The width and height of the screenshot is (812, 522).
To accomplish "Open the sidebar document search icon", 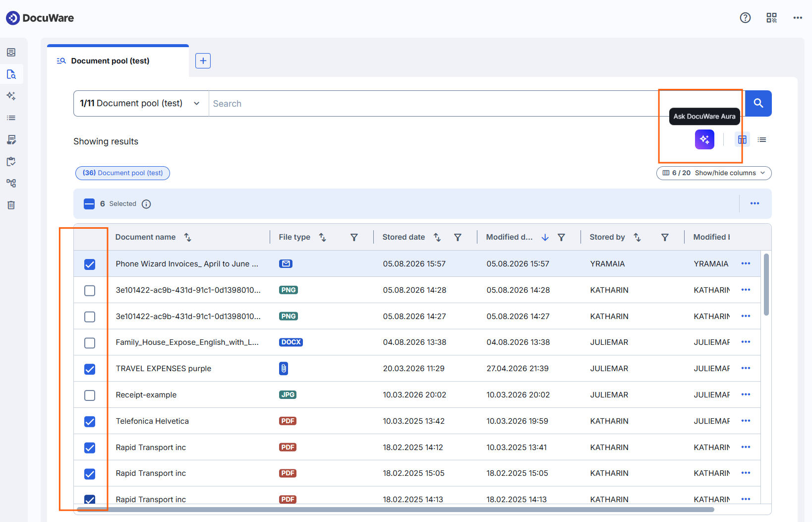I will click(x=11, y=74).
